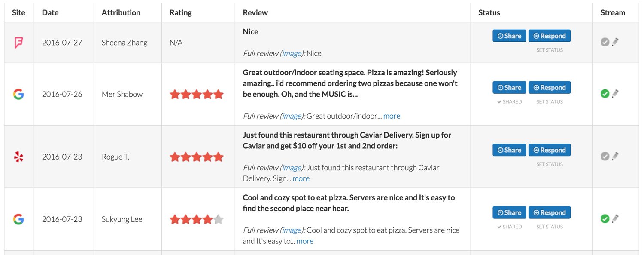
Task: Toggle stream checkmark for Sheena Zhang's review
Action: click(x=605, y=42)
